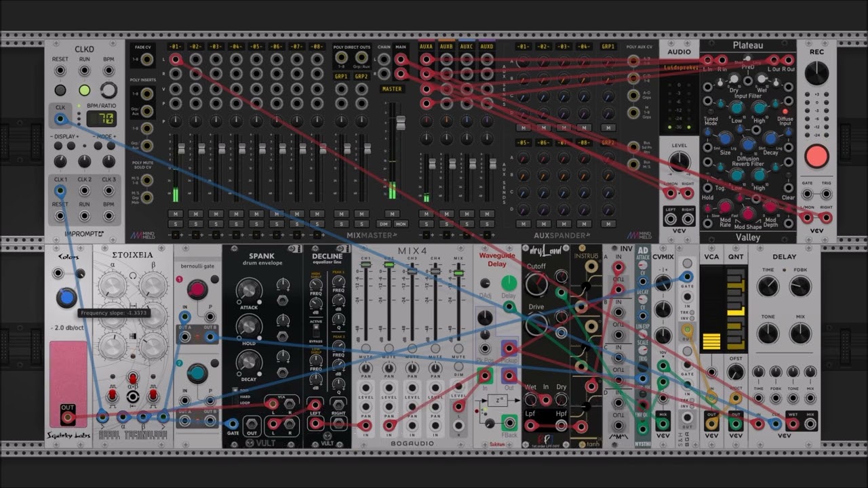The image size is (868, 488).
Task: Click the "- 2.0 db/oct" text on Colors
Action: pos(68,328)
